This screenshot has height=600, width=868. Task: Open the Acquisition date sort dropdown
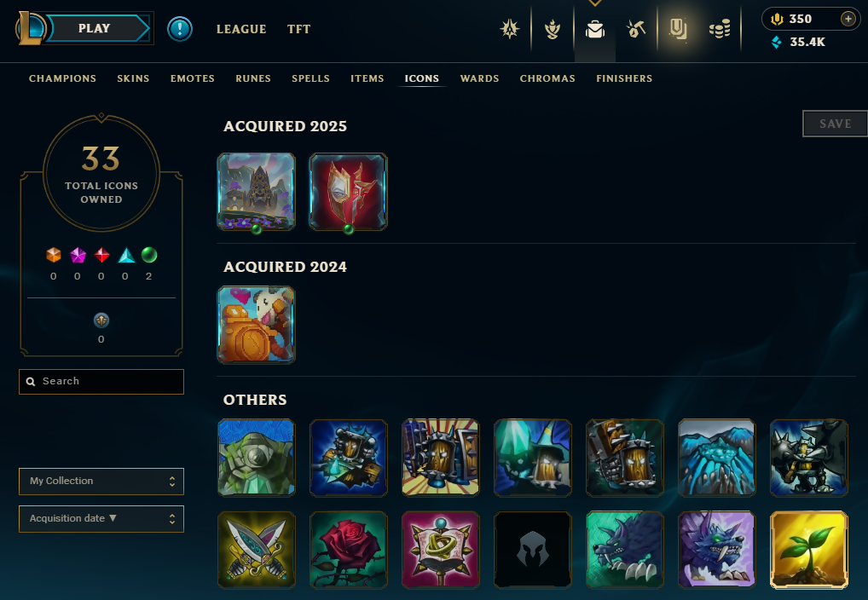pos(101,519)
